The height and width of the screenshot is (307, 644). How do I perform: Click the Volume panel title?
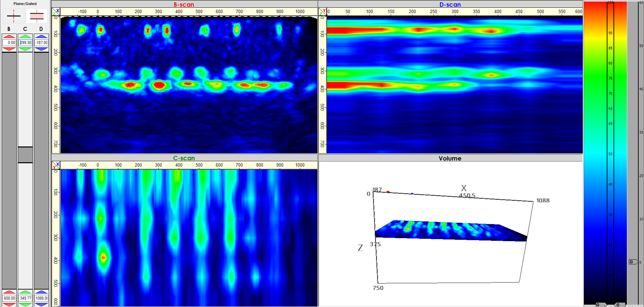pyautogui.click(x=450, y=158)
